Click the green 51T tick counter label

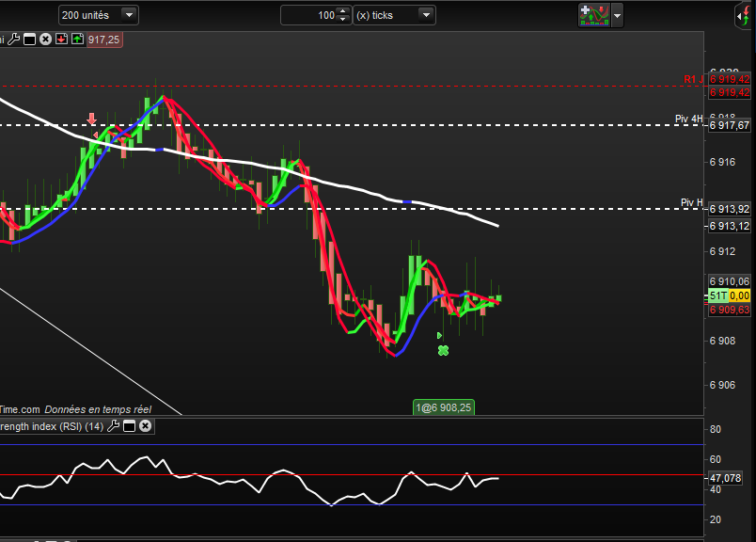pos(717,295)
